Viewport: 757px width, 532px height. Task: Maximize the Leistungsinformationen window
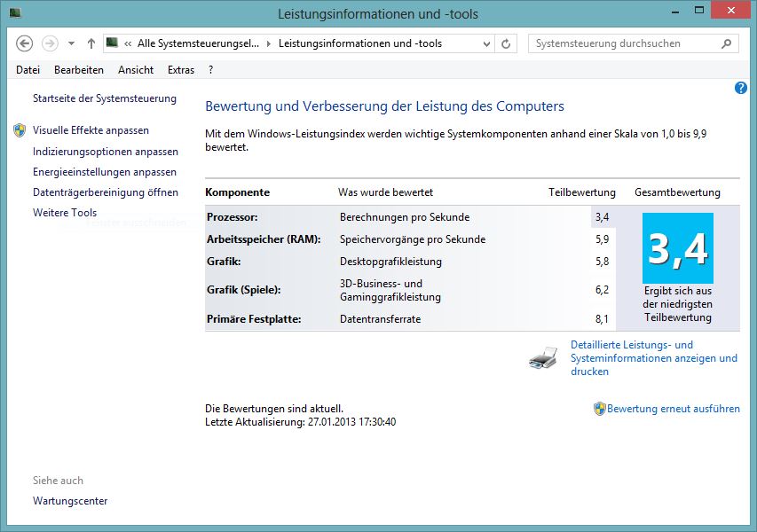(698, 11)
